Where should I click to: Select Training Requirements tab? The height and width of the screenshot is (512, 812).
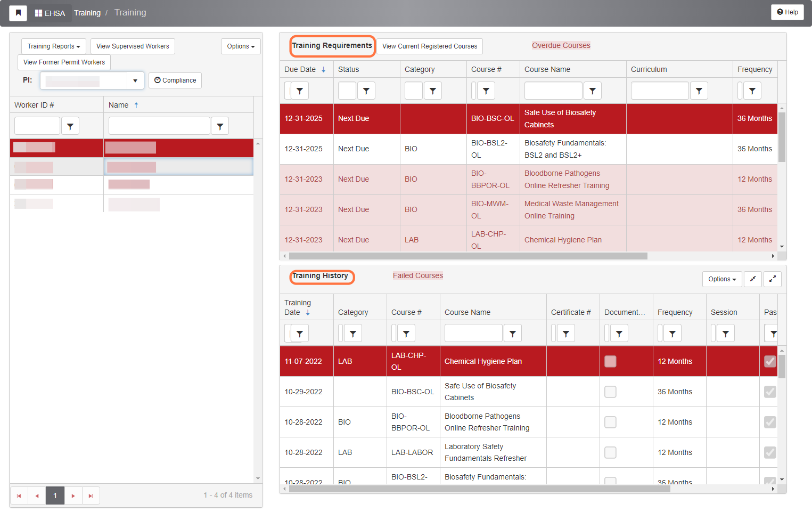click(332, 46)
